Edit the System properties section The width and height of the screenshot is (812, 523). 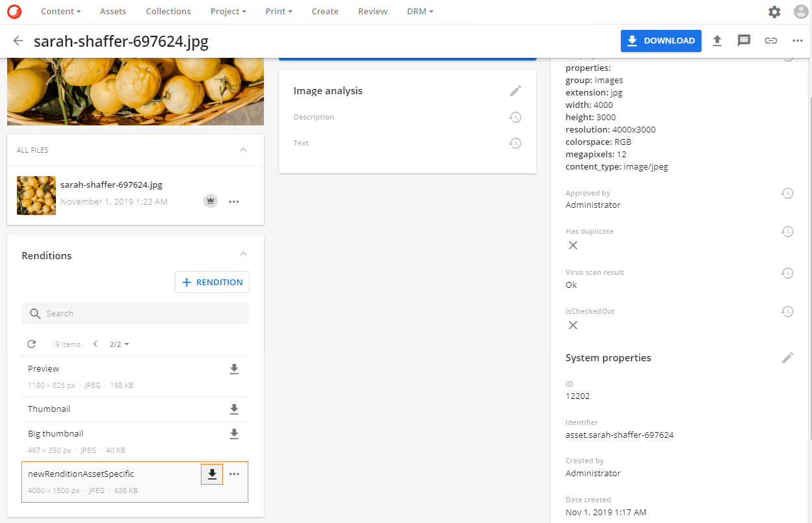pyautogui.click(x=787, y=357)
